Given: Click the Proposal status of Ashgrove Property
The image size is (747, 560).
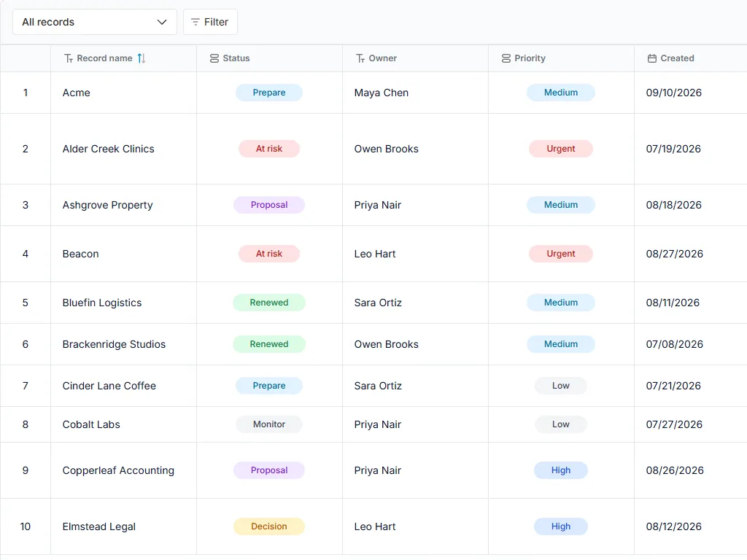Looking at the screenshot, I should click(269, 205).
